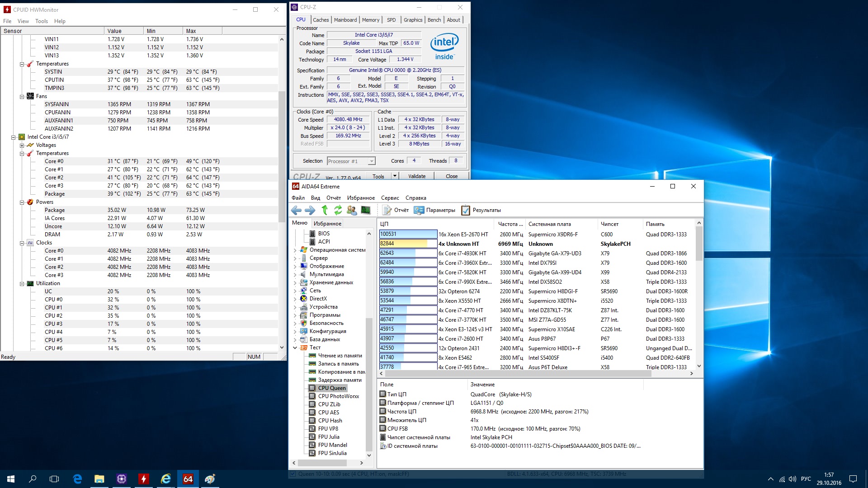Open the system stability monitor icon
Screen dimensions: 868x488
(x=366, y=210)
